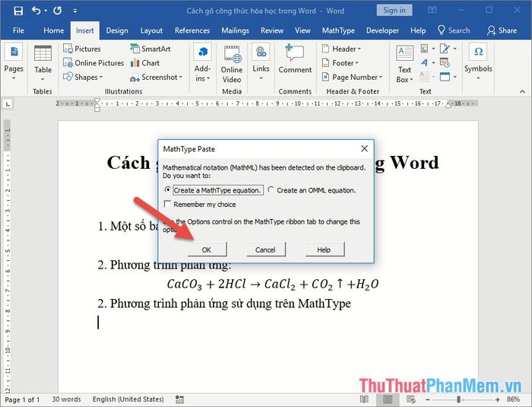Insert Pictures from the Illustrations group
Screen dimensions: 532x407
82,49
